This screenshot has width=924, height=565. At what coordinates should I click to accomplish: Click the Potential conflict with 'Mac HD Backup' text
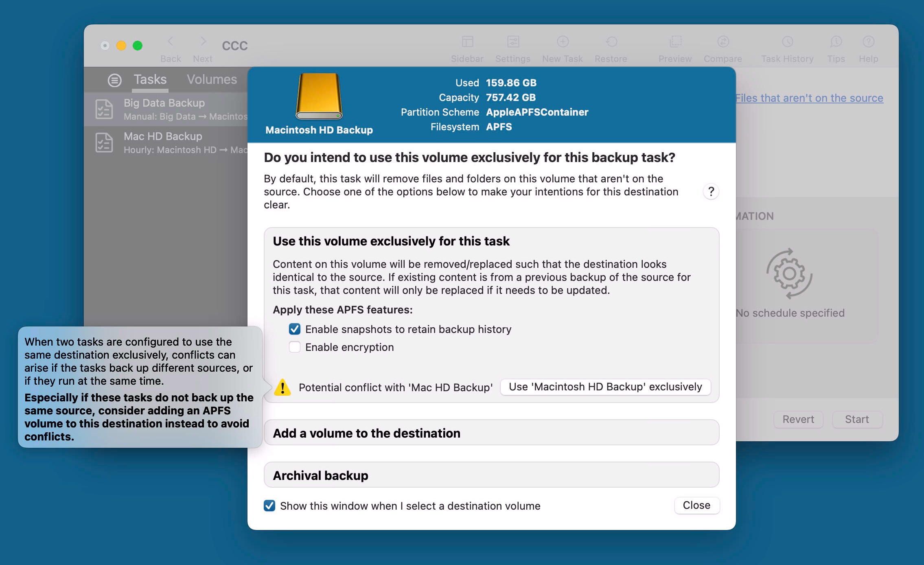(396, 387)
